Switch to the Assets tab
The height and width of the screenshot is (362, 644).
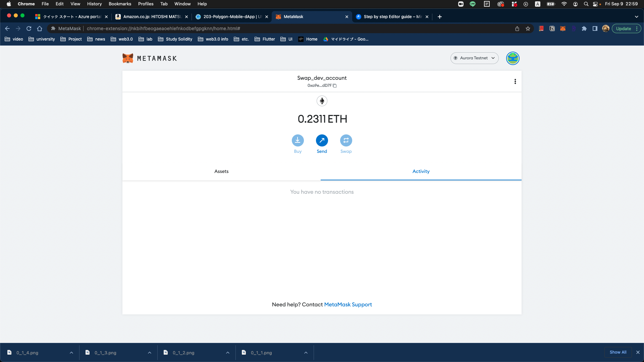[x=221, y=171]
